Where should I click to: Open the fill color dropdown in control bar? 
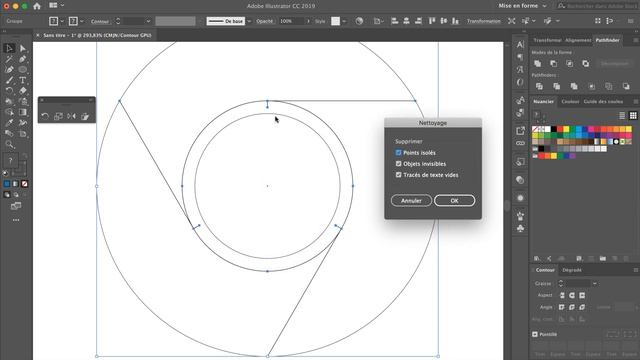tap(62, 21)
